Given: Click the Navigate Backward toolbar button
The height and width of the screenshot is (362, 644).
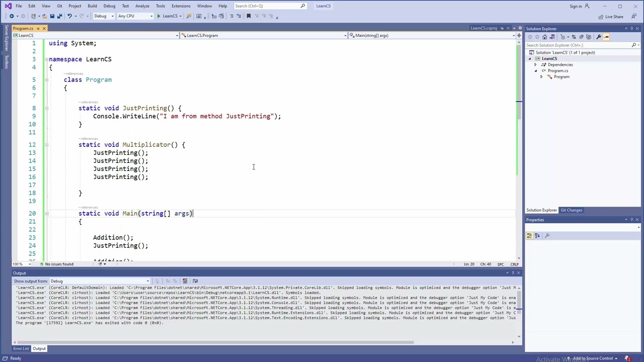Looking at the screenshot, I should (12, 16).
